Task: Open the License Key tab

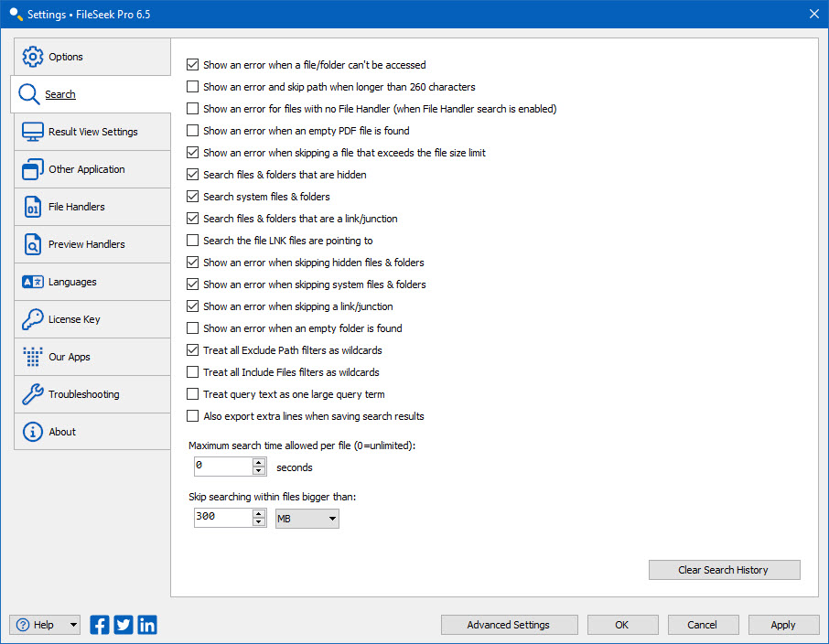Action: tap(92, 319)
